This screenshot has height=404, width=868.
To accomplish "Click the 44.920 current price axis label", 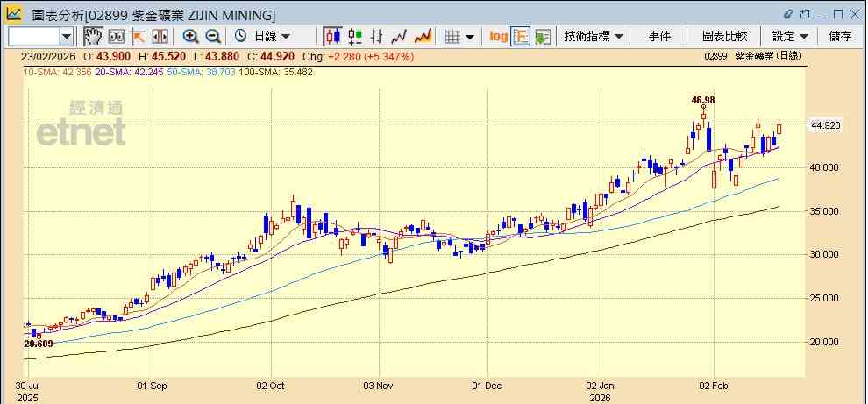I will 826,125.
